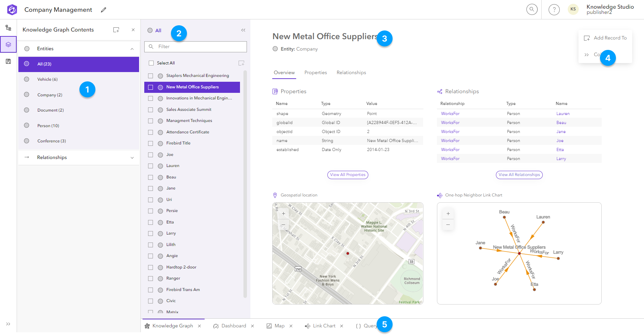644x335 pixels.
Task: Click View All Properties button
Action: point(347,175)
